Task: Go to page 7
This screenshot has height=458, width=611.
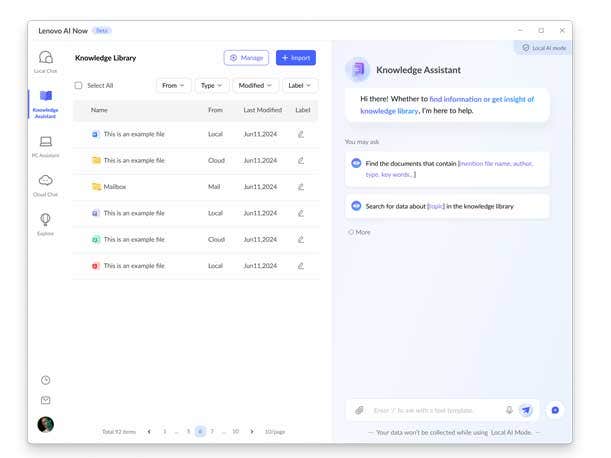Action: click(x=212, y=431)
